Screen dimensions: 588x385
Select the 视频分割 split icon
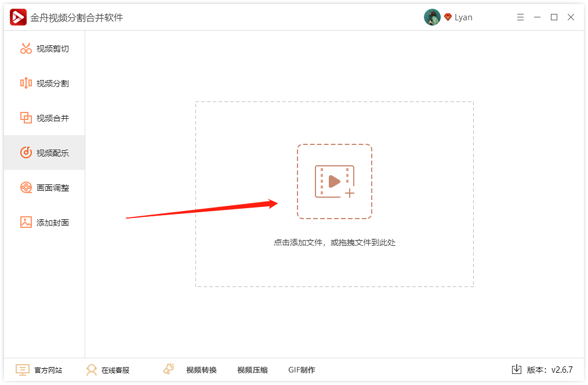pos(26,83)
